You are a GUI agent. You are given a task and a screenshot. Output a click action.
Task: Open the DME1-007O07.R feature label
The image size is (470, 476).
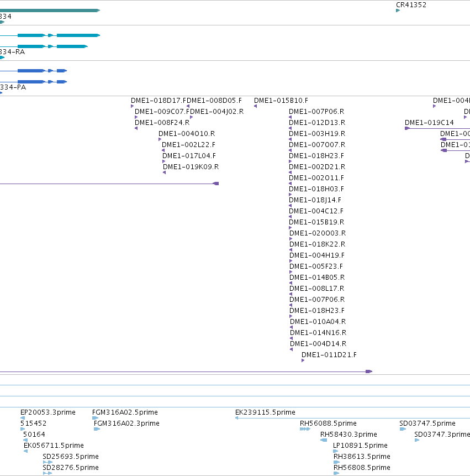pyautogui.click(x=317, y=145)
